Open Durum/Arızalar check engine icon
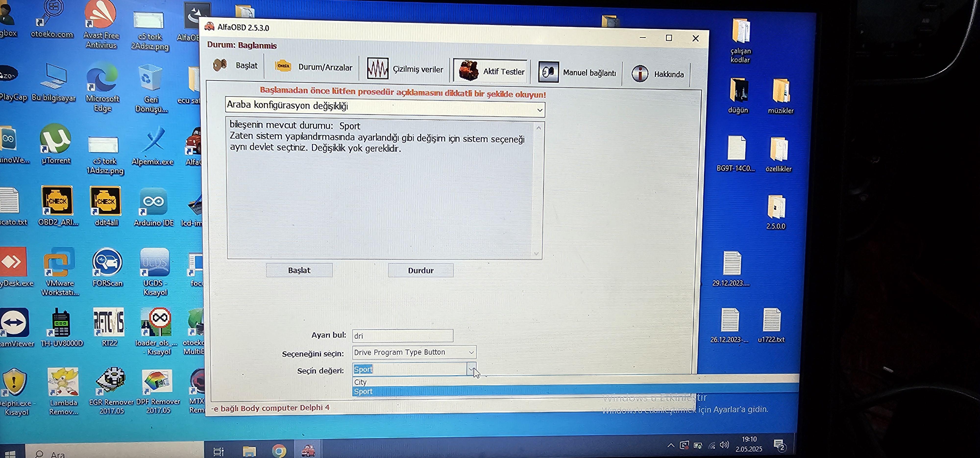This screenshot has width=980, height=458. [283, 66]
